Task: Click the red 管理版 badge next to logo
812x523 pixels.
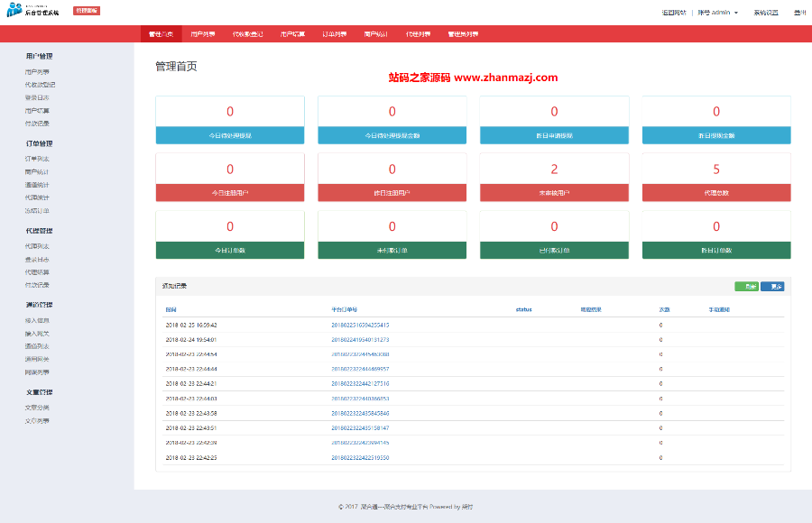Action: 86,10
